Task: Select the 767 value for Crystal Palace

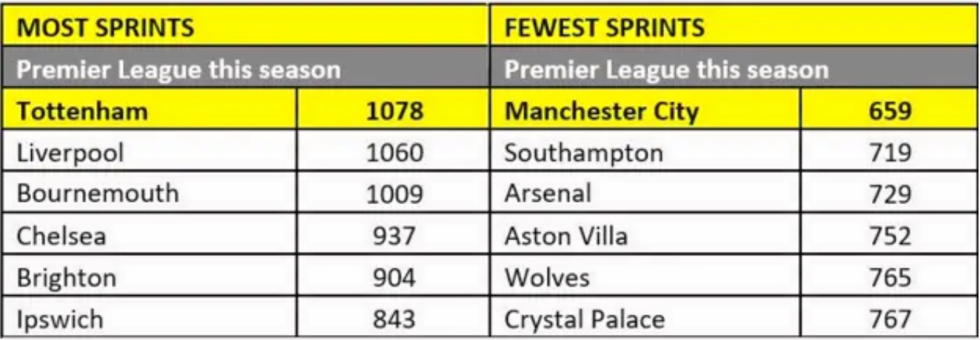Action: click(x=890, y=319)
